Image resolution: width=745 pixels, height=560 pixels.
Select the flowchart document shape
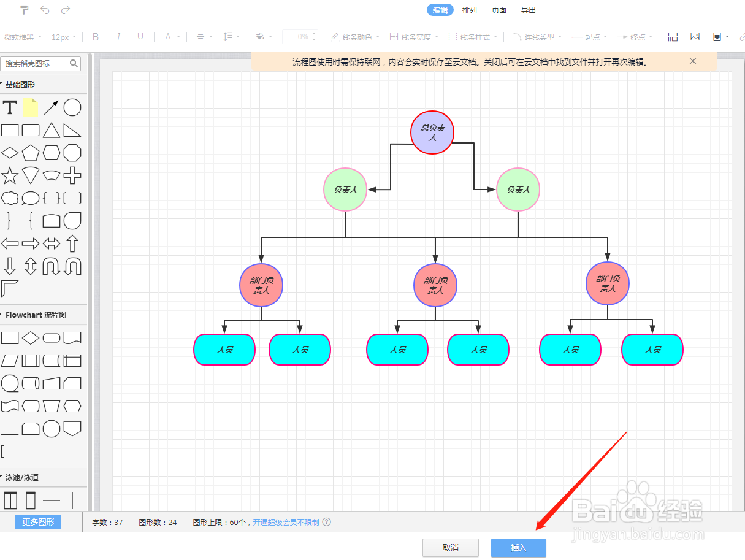coord(72,338)
